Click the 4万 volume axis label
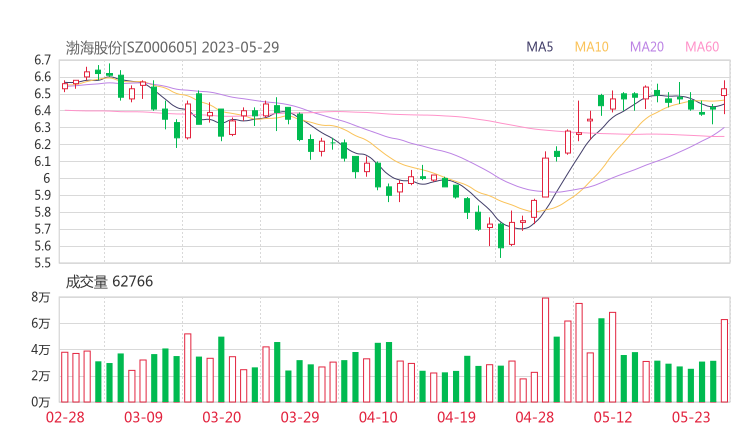This screenshot has width=740, height=440. point(41,350)
